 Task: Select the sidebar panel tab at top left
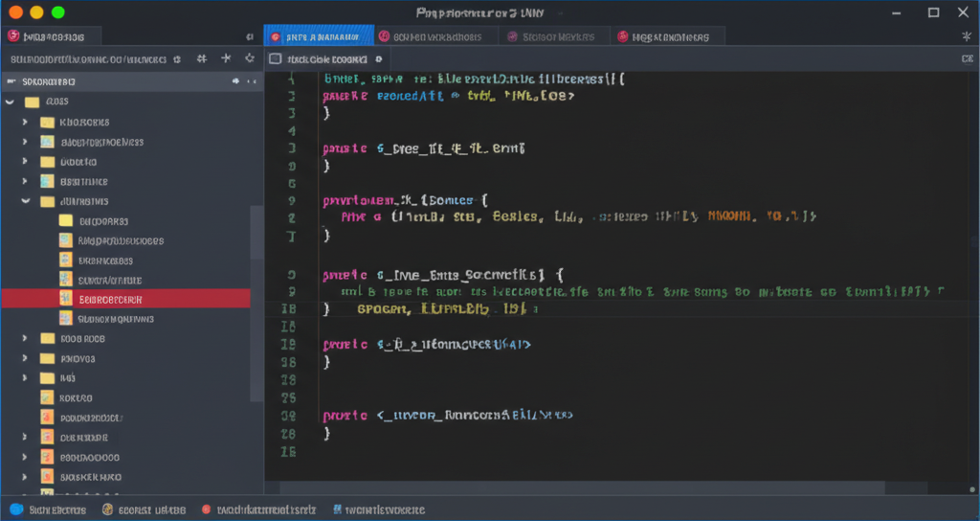[x=52, y=36]
